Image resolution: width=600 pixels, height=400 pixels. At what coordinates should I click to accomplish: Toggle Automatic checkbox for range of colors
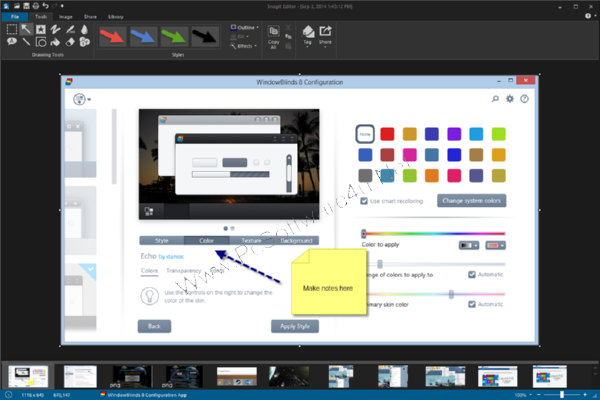pos(472,274)
